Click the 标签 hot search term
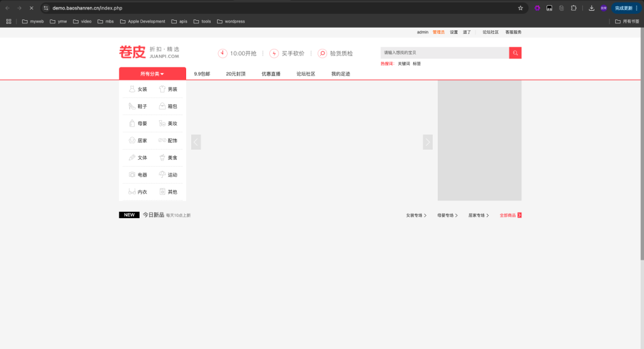The width and height of the screenshot is (644, 349). click(x=417, y=64)
